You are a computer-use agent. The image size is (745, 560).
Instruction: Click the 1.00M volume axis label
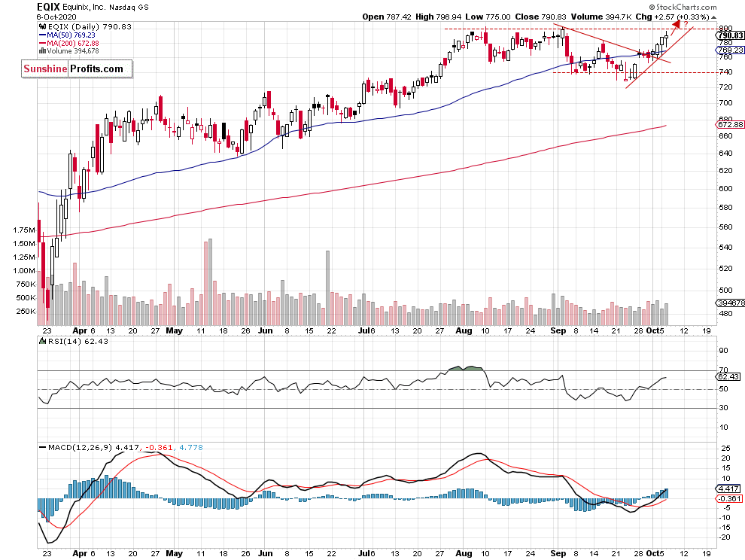tap(24, 271)
